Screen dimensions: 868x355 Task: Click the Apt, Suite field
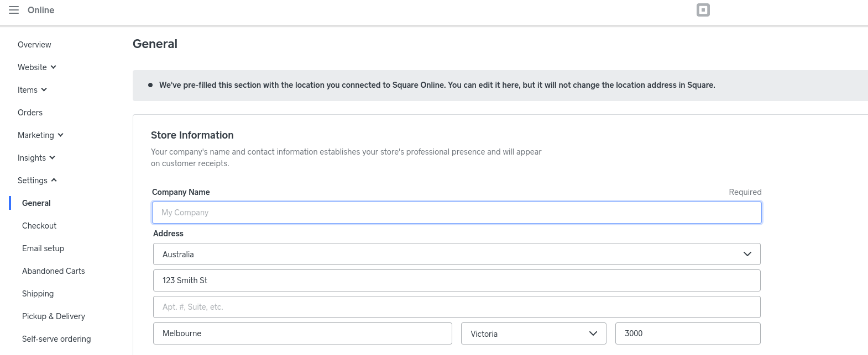[457, 307]
